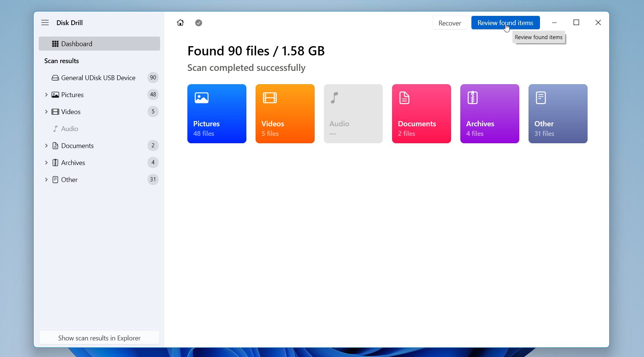This screenshot has height=357, width=644.
Task: Expand the Documents tree item
Action: point(46,145)
